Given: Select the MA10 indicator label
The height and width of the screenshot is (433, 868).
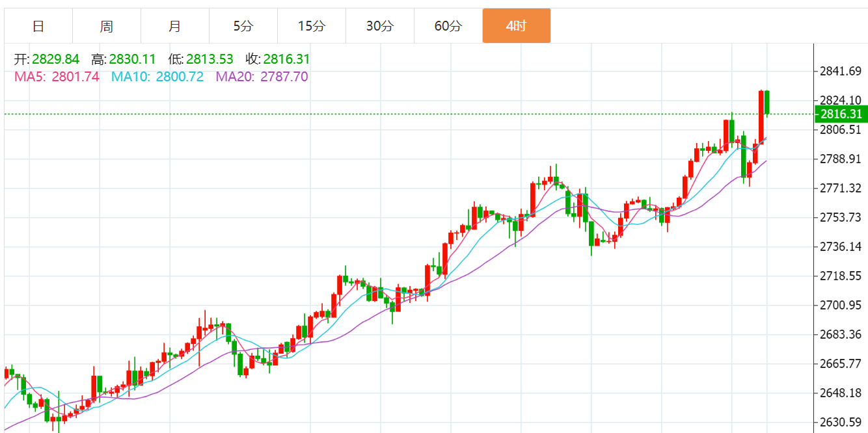Looking at the screenshot, I should pos(157,77).
